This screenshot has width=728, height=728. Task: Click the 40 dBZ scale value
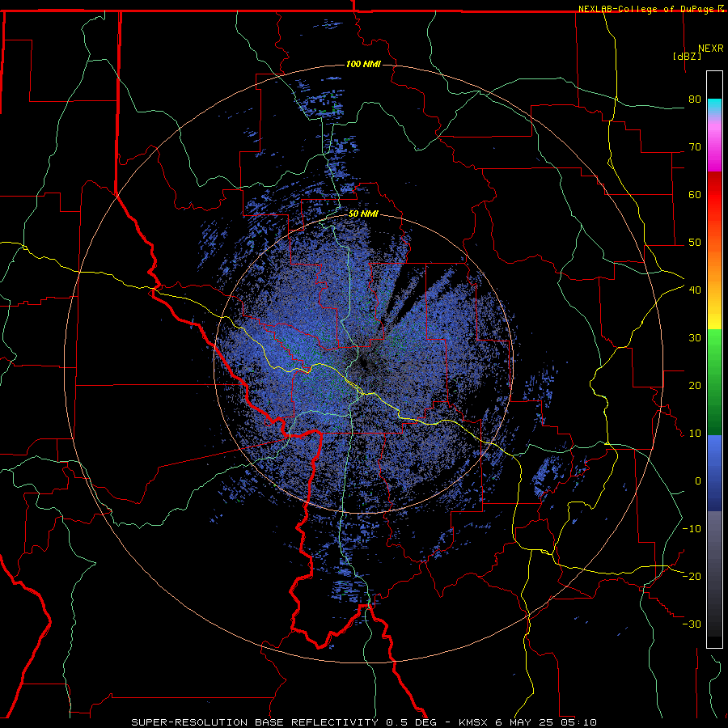pyautogui.click(x=695, y=290)
